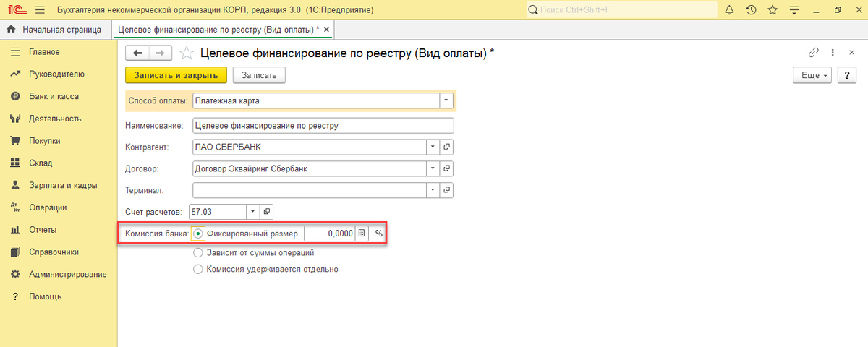Click the search field Ctrl+Shift+F
This screenshot has width=868, height=347.
coord(621,10)
